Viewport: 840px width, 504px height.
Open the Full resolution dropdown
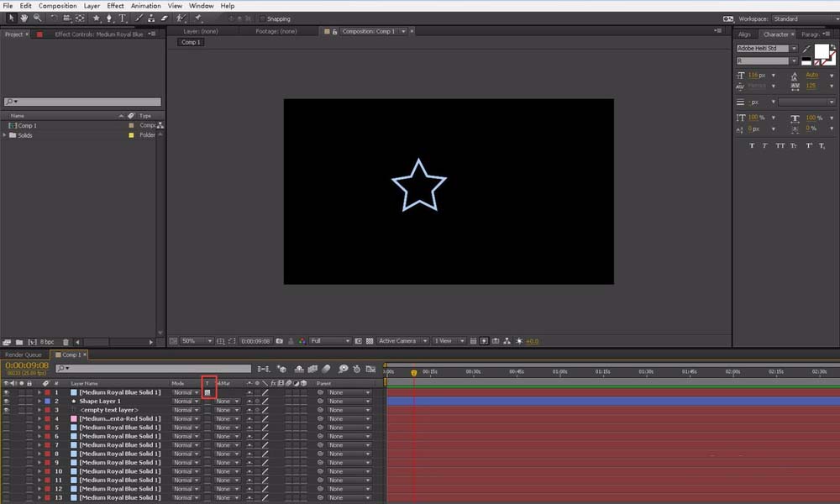pos(330,341)
